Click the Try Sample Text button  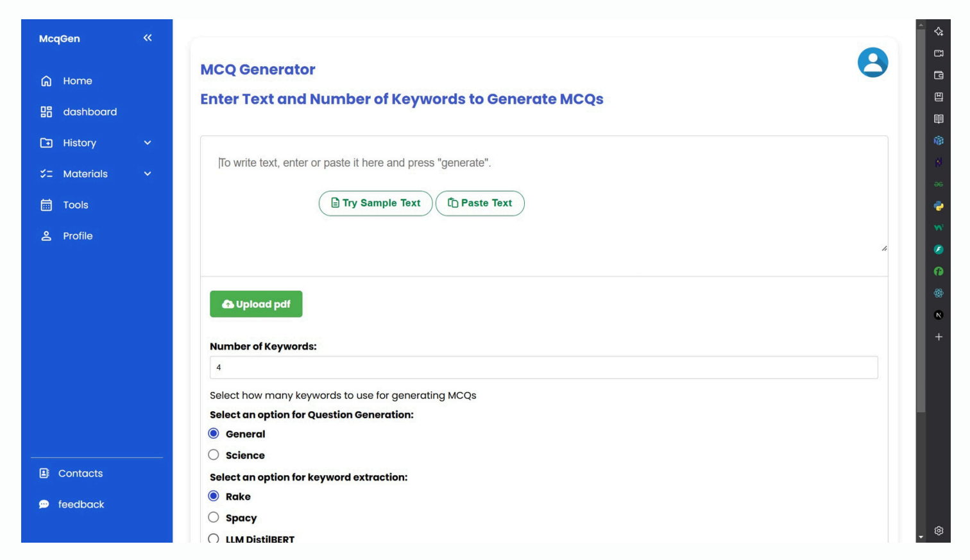(x=375, y=203)
